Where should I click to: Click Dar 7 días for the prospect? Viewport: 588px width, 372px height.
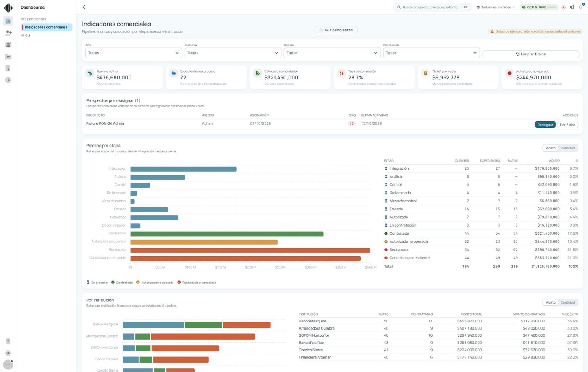(568, 125)
